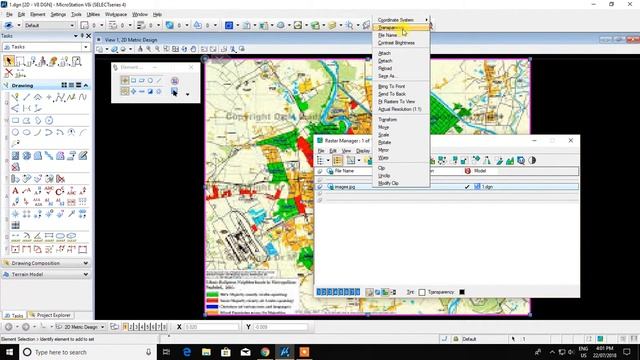Viewport: 640px width, 360px height.
Task: Click the Delete Element red X tool
Action: click(9, 73)
